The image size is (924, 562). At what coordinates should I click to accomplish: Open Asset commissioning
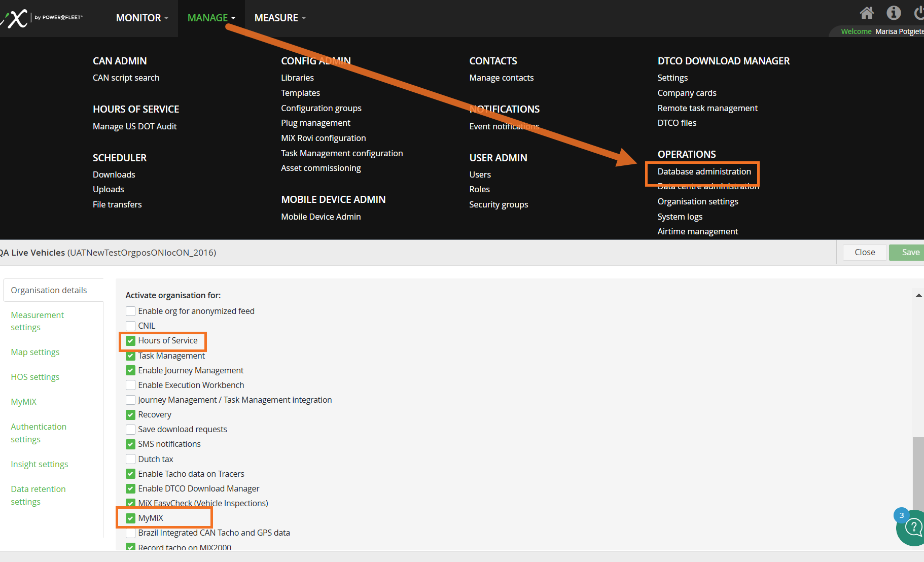(321, 168)
